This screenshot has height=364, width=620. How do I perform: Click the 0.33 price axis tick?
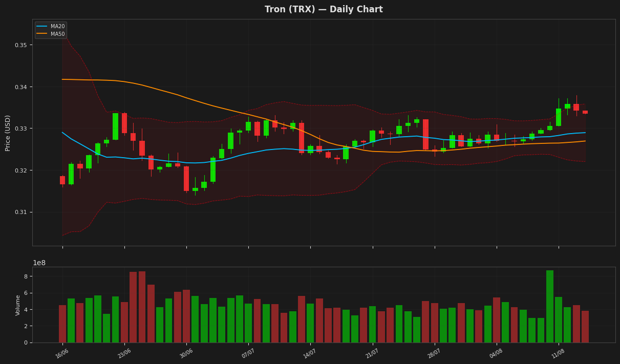[21, 129]
